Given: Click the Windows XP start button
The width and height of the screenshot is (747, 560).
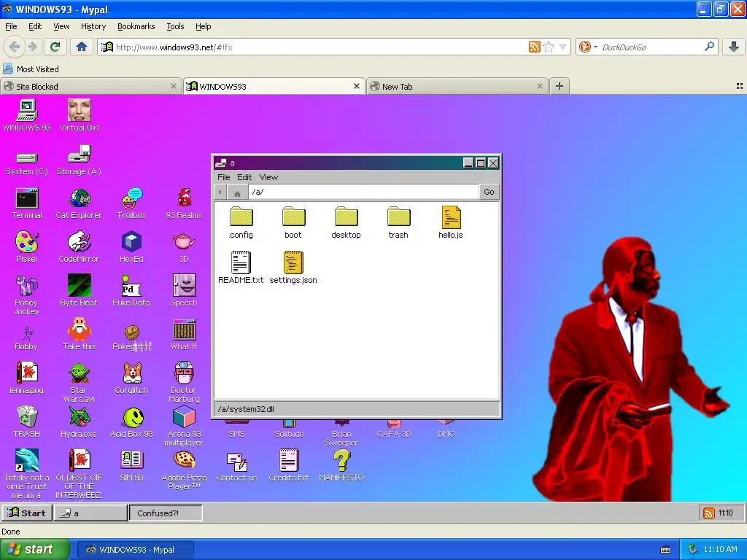Looking at the screenshot, I should pos(35,550).
